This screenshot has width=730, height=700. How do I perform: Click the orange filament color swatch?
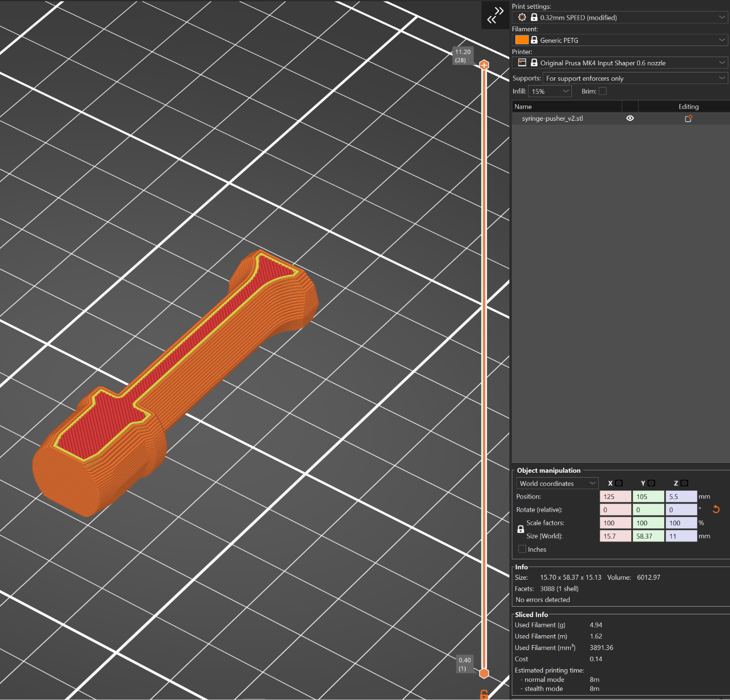(x=521, y=40)
